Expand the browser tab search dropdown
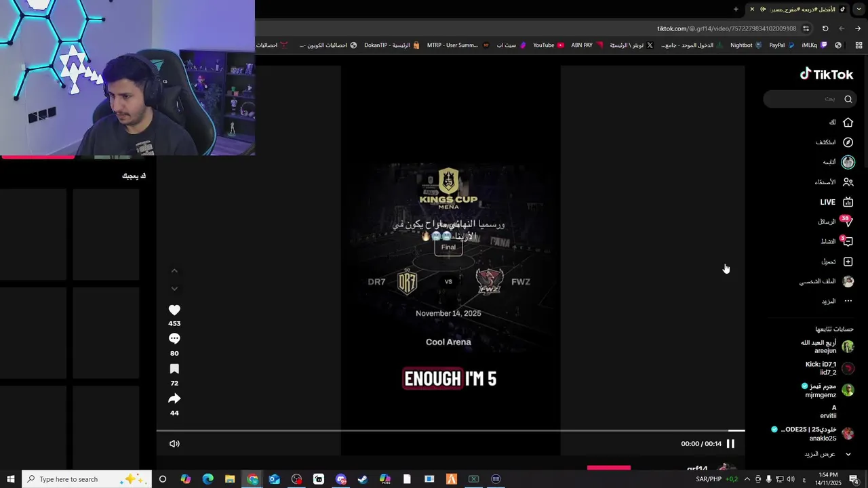 859,9
